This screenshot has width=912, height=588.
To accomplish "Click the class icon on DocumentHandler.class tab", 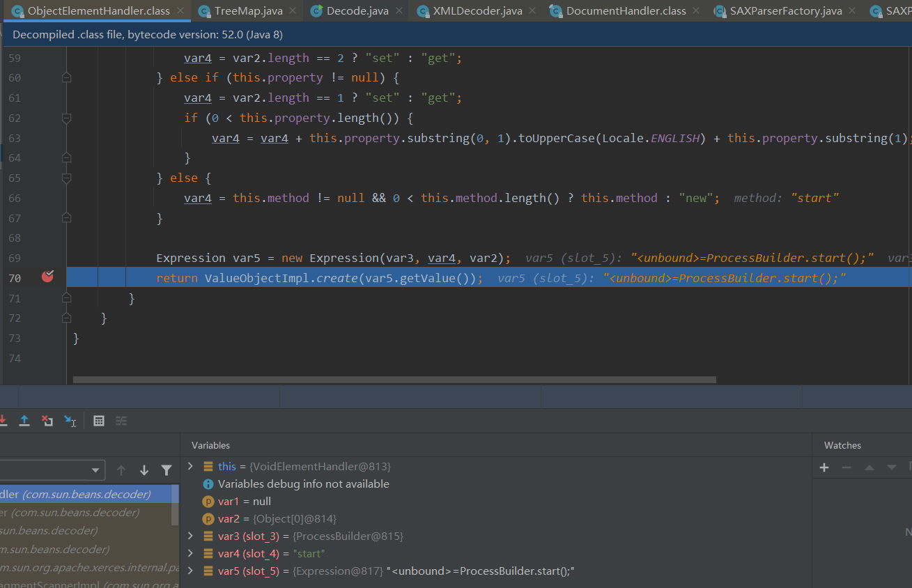I will click(x=555, y=11).
